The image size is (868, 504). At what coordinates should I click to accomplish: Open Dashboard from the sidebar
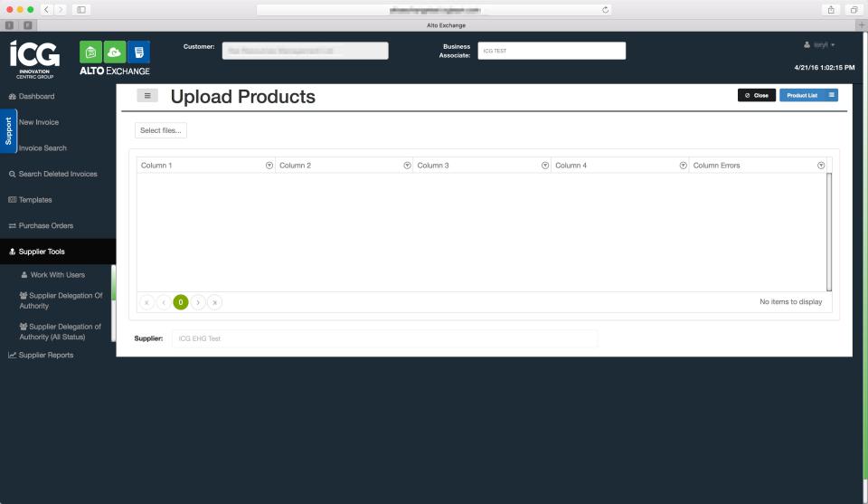click(x=32, y=97)
